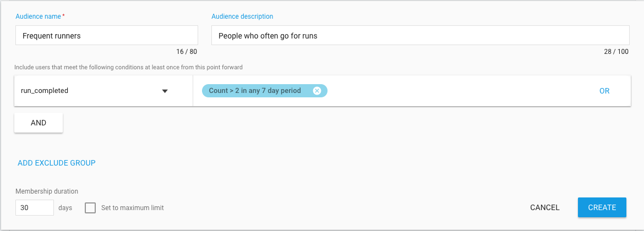Click the 'Audience description' field label
The width and height of the screenshot is (644, 231).
tap(242, 16)
